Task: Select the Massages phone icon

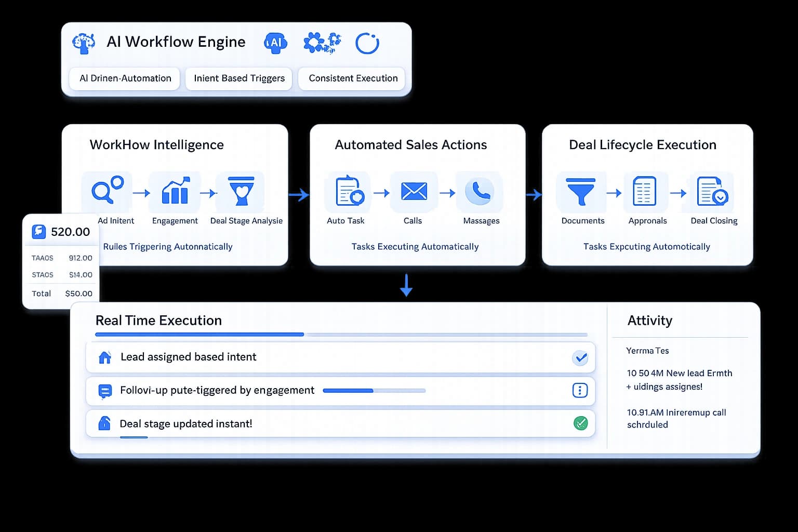Action: (480, 192)
